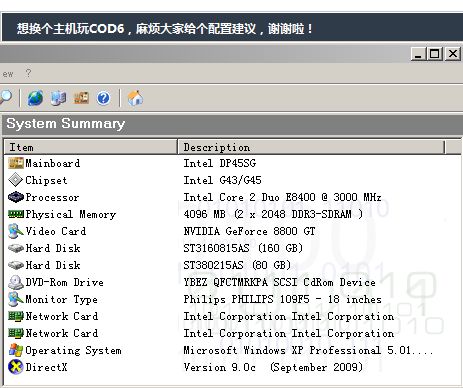The height and width of the screenshot is (388, 463).
Task: Click the Intel DP45SG description
Action: (220, 163)
